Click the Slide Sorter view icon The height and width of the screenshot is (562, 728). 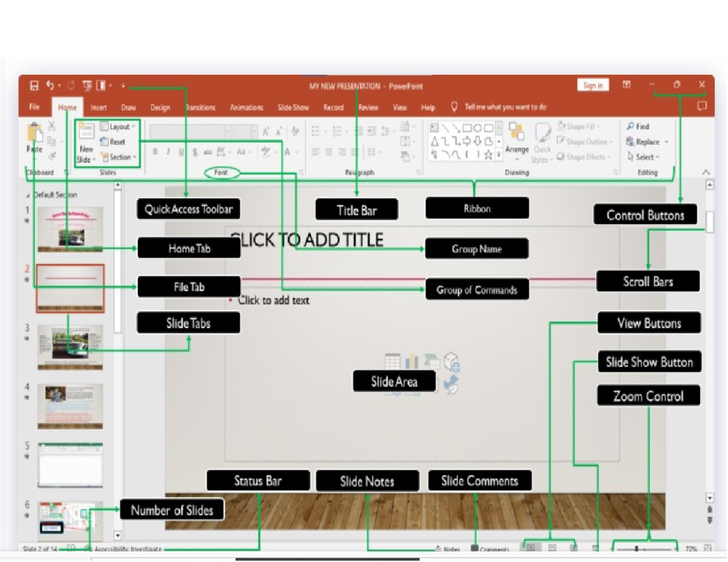tap(551, 547)
